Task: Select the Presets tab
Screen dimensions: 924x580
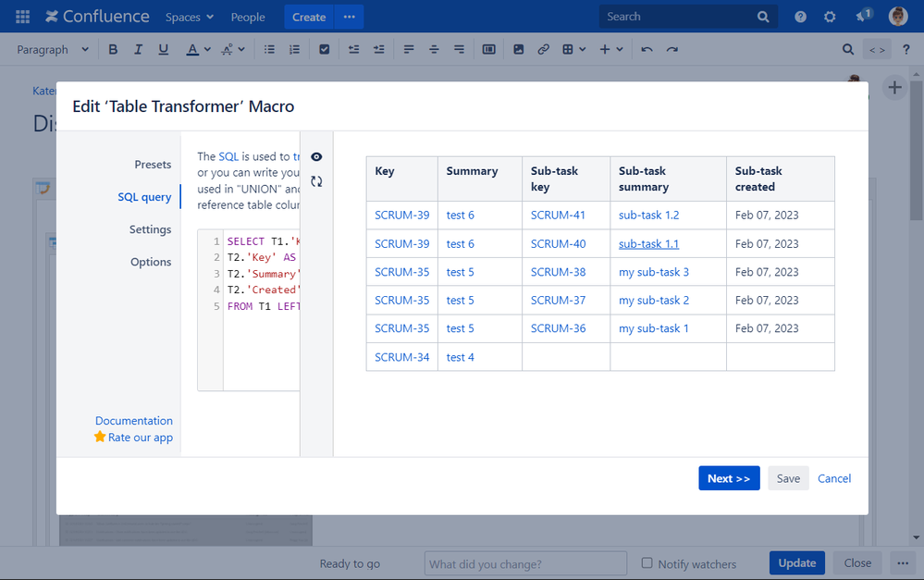Action: 153,165
